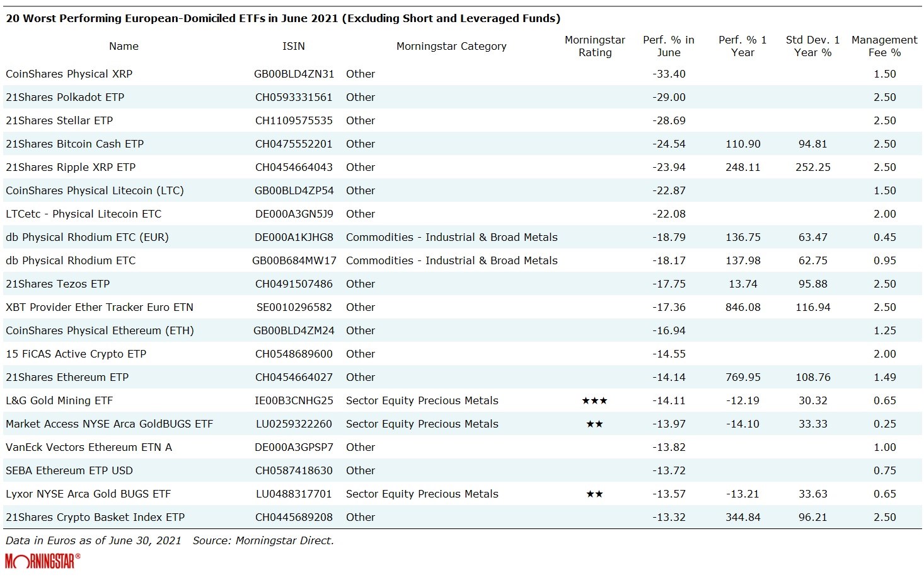Click the 252.25 standard deviation value

(812, 167)
